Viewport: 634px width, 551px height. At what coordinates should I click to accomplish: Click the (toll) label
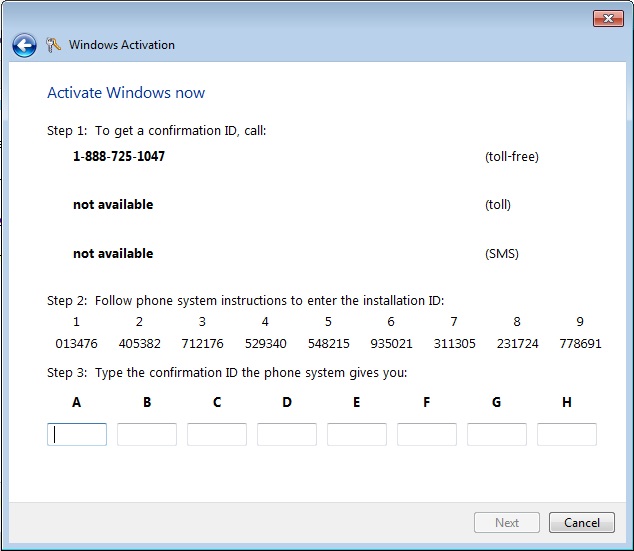(498, 205)
